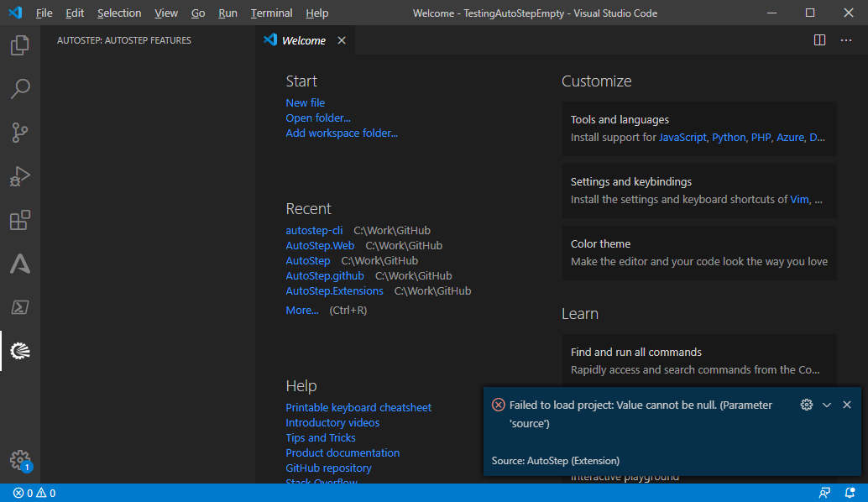The width and height of the screenshot is (868, 502).
Task: Click the VS Code logo in title bar
Action: tap(15, 13)
